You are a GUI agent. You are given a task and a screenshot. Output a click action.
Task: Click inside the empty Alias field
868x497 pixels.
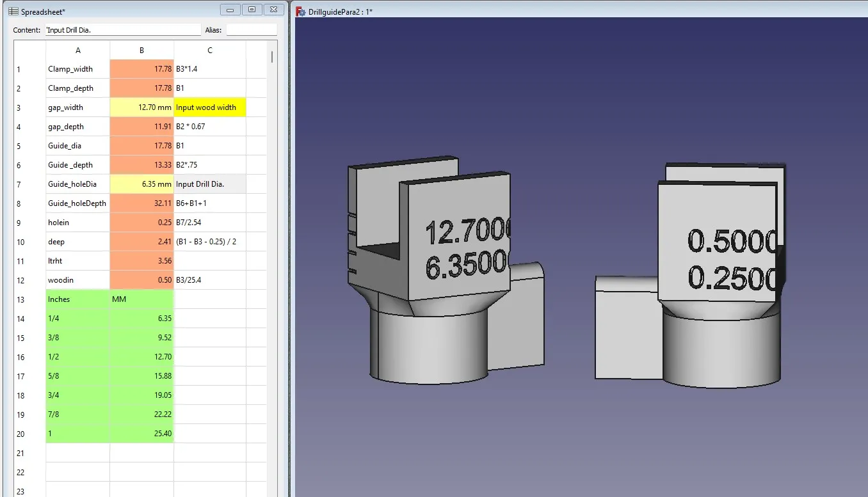[252, 29]
